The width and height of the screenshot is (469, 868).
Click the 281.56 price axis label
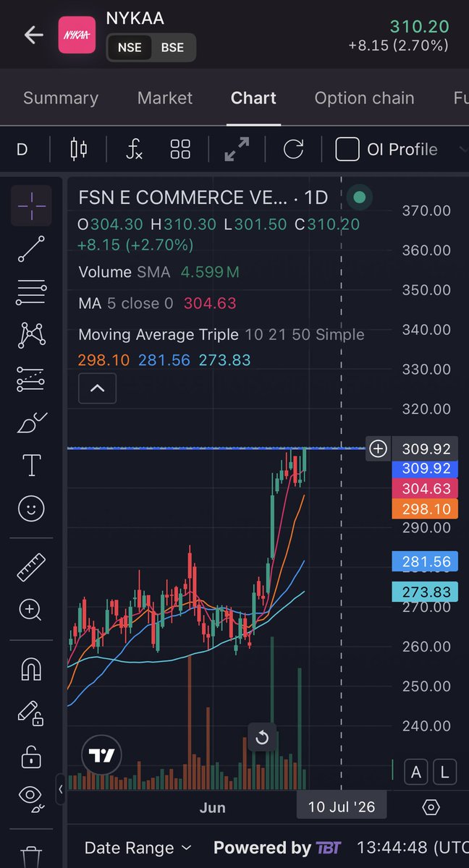pos(426,561)
